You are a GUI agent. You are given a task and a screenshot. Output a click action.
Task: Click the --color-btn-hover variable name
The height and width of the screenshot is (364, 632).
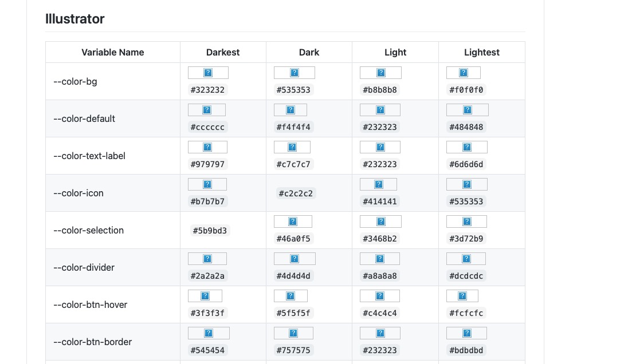[x=90, y=304]
